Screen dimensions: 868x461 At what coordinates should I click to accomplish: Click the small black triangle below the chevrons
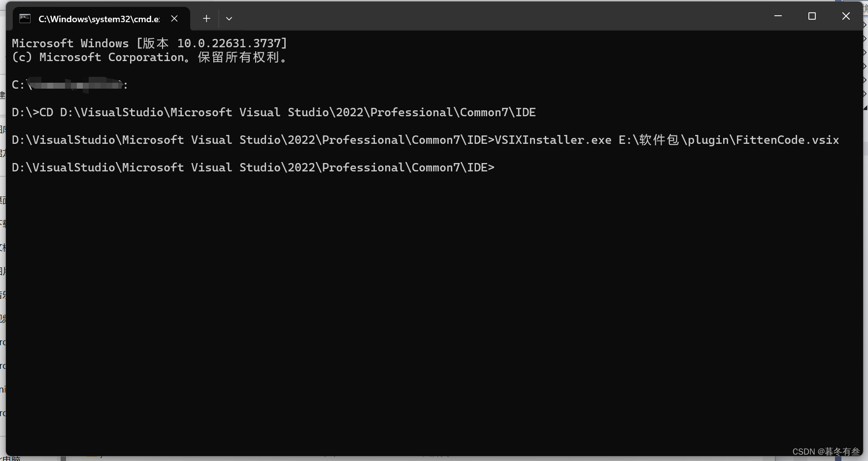point(866,107)
